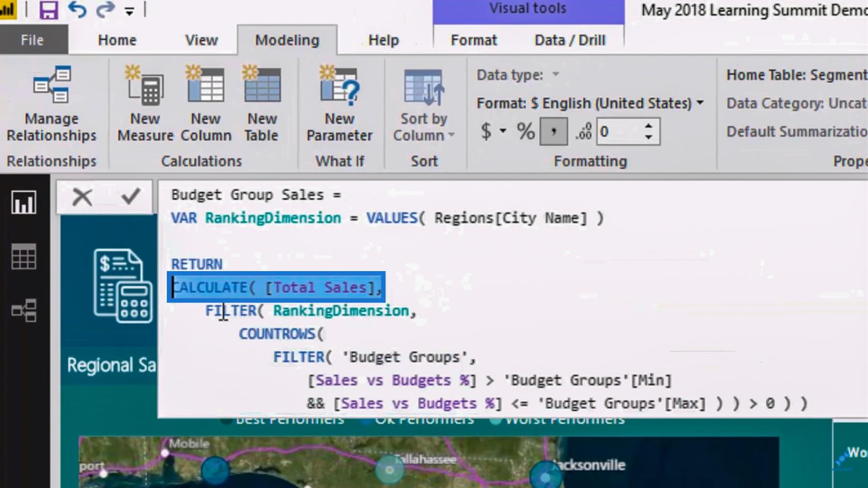The width and height of the screenshot is (868, 488).
Task: Click the Budget Group Sales measure name
Action: [247, 195]
